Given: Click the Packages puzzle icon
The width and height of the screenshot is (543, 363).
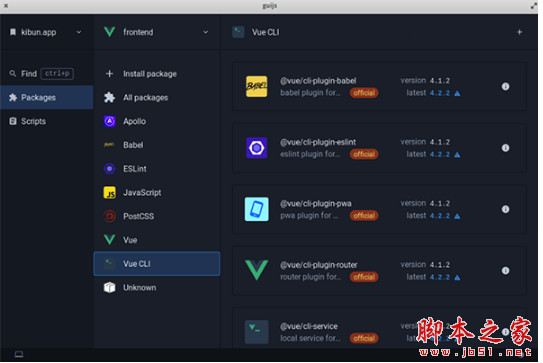Looking at the screenshot, I should 13,98.
